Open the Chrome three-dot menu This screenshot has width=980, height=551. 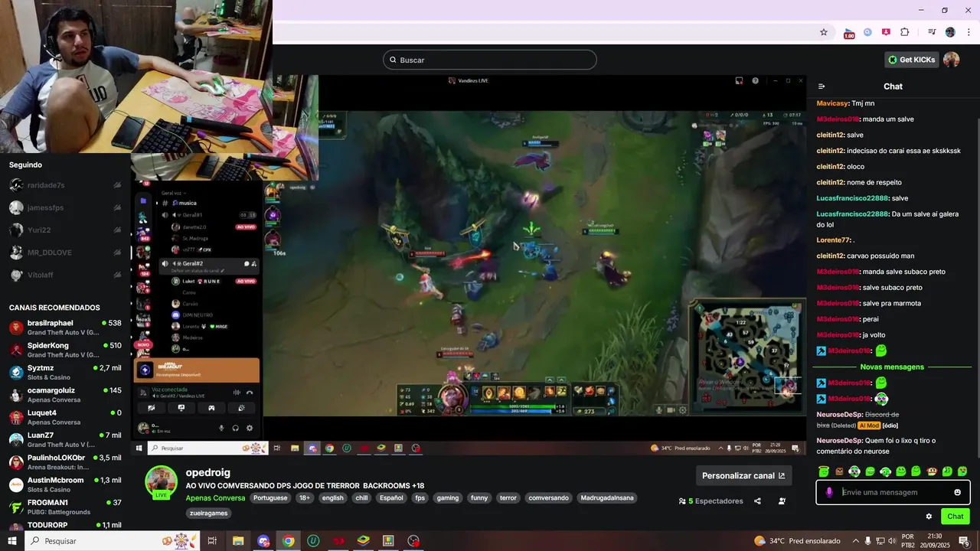tap(969, 32)
